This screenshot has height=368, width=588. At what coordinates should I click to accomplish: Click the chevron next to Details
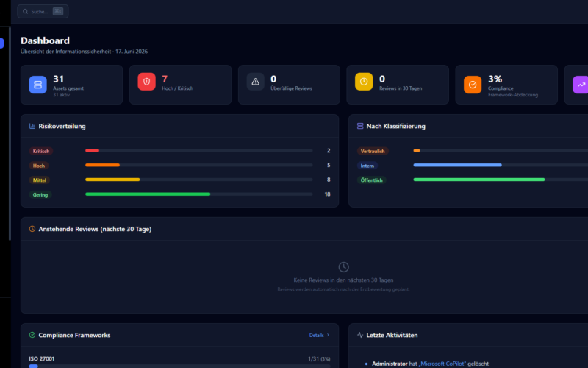(x=328, y=335)
